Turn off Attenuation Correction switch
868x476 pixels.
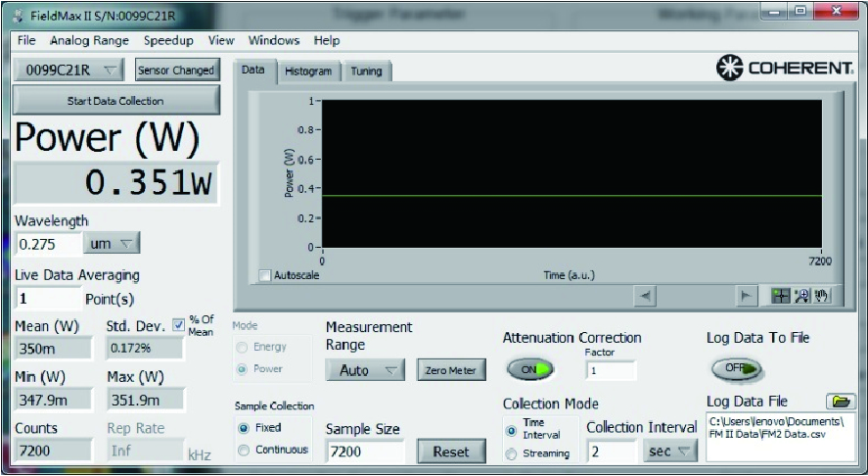[529, 369]
